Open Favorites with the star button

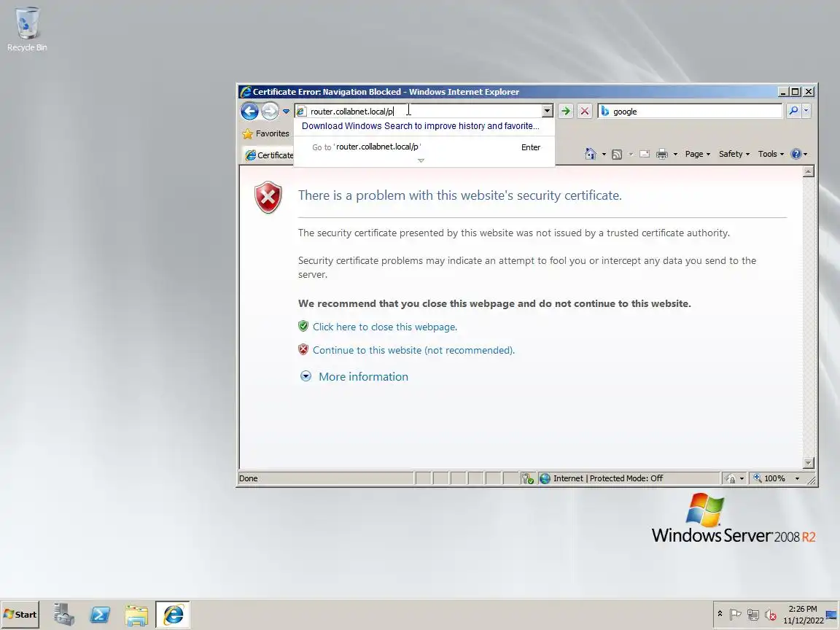[x=265, y=133]
